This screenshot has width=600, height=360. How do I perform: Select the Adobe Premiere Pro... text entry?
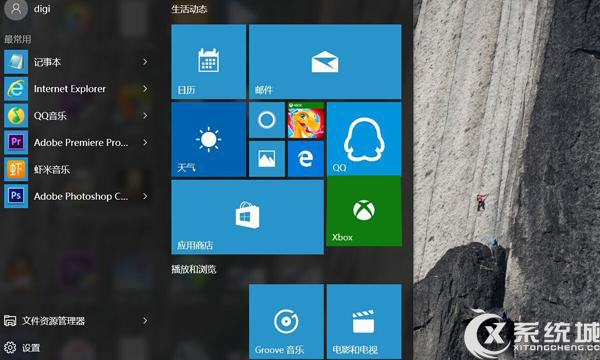pyautogui.click(x=81, y=142)
